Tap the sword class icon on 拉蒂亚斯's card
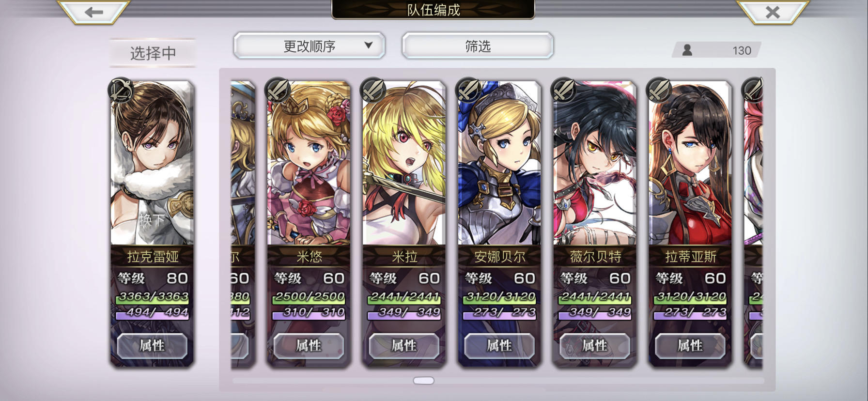 click(659, 90)
